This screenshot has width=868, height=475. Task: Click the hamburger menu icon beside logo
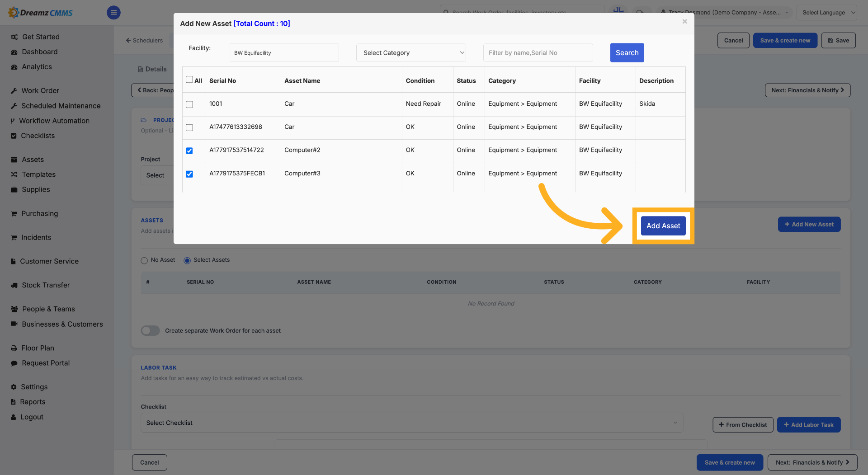pyautogui.click(x=113, y=13)
